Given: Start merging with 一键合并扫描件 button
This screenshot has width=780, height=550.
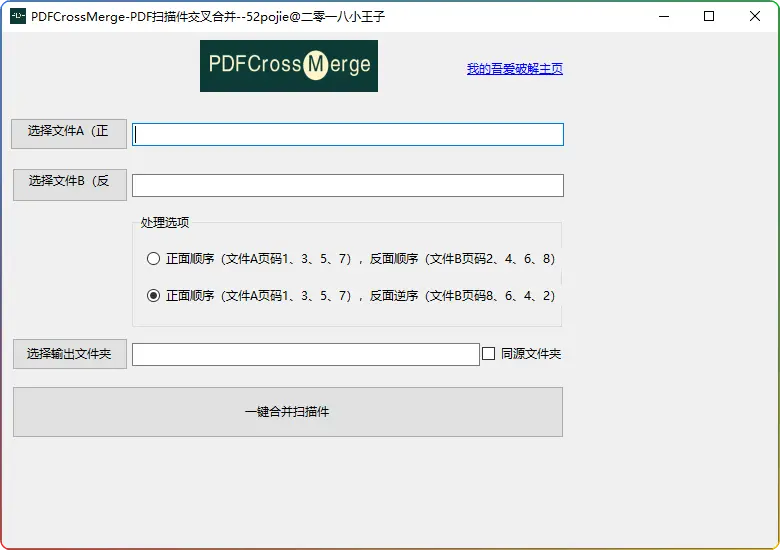Looking at the screenshot, I should coord(287,412).
